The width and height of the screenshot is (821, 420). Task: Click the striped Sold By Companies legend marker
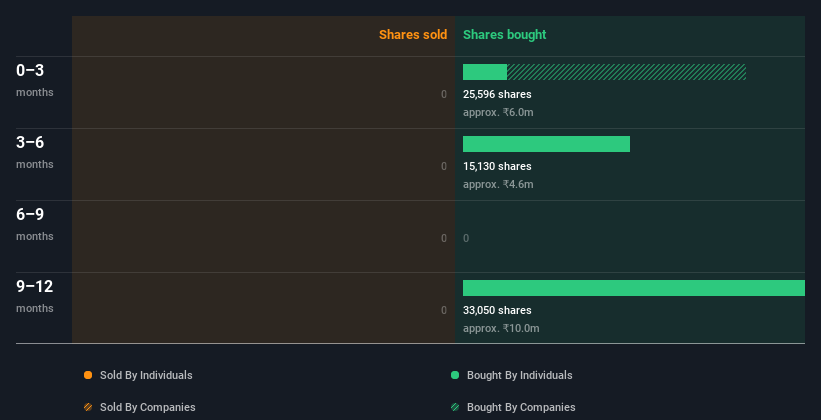[x=88, y=407]
